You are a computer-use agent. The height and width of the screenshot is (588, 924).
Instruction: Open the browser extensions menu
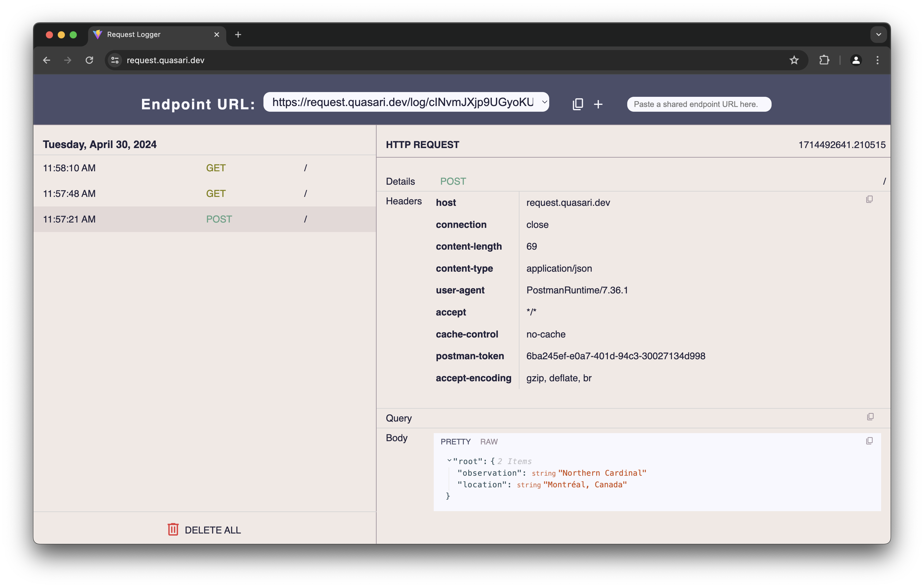(824, 60)
